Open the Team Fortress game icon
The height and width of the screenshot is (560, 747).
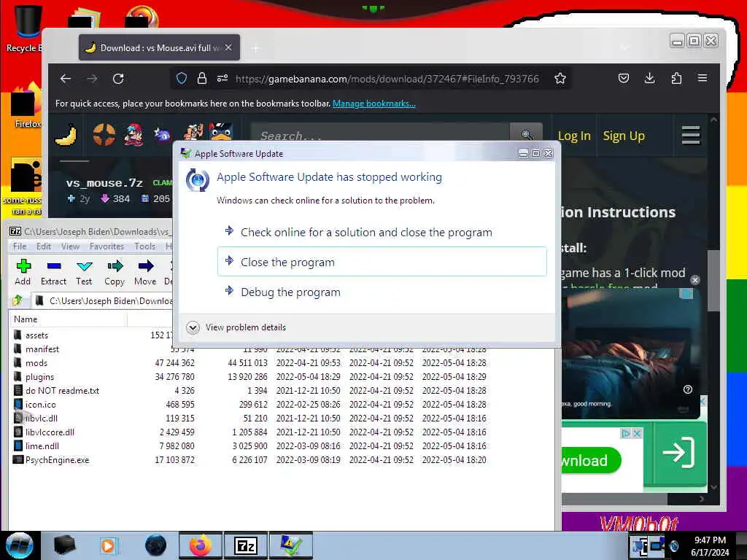[104, 135]
